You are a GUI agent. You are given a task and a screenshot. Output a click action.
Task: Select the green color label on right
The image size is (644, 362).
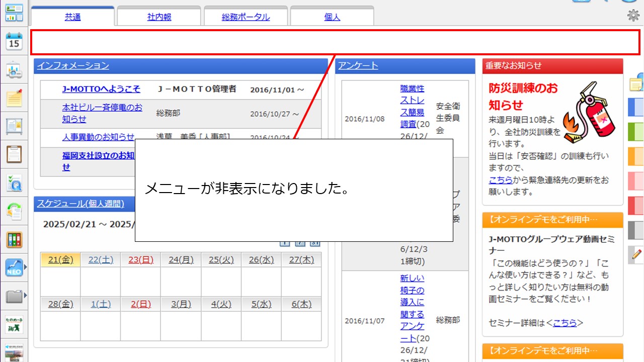(636, 131)
